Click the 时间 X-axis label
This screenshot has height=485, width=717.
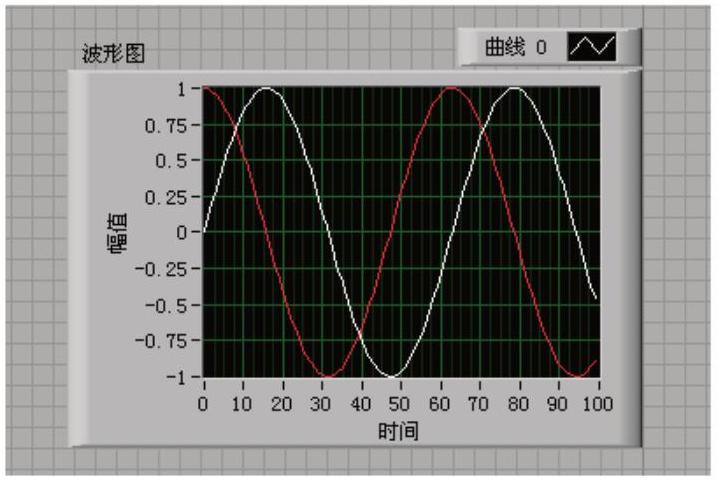[398, 431]
